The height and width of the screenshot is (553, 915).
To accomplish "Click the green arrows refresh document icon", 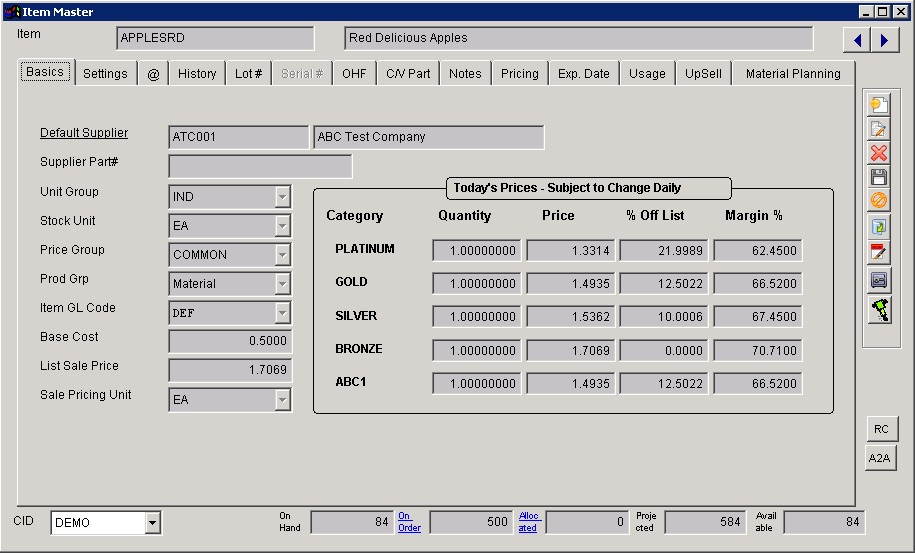I will tap(879, 227).
